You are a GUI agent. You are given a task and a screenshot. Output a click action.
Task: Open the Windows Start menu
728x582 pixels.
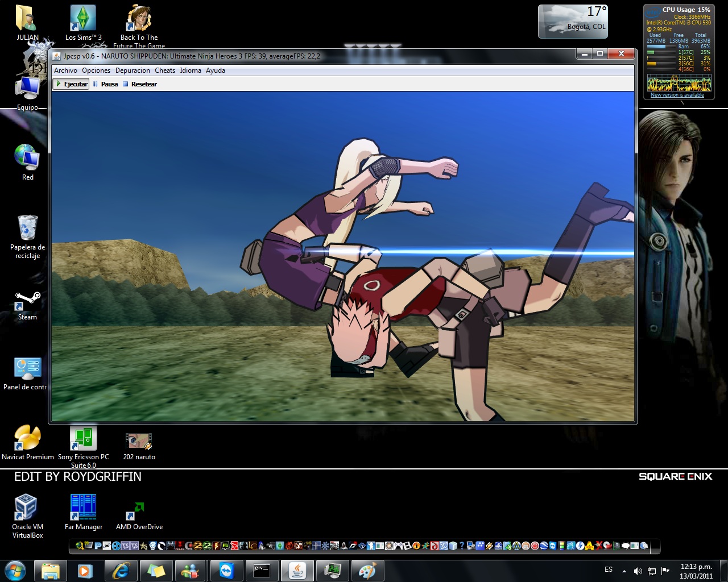[15, 570]
